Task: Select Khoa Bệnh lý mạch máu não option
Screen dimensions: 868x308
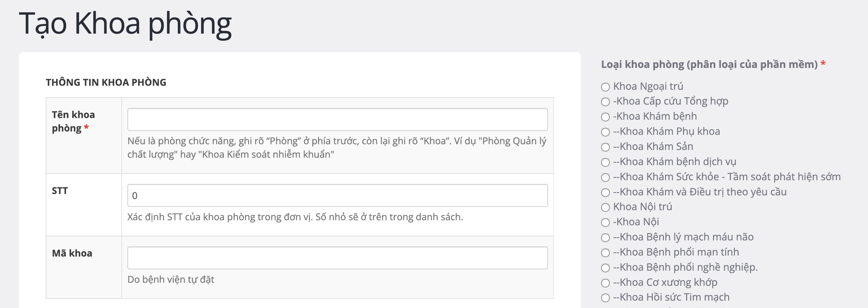Action: tap(605, 238)
